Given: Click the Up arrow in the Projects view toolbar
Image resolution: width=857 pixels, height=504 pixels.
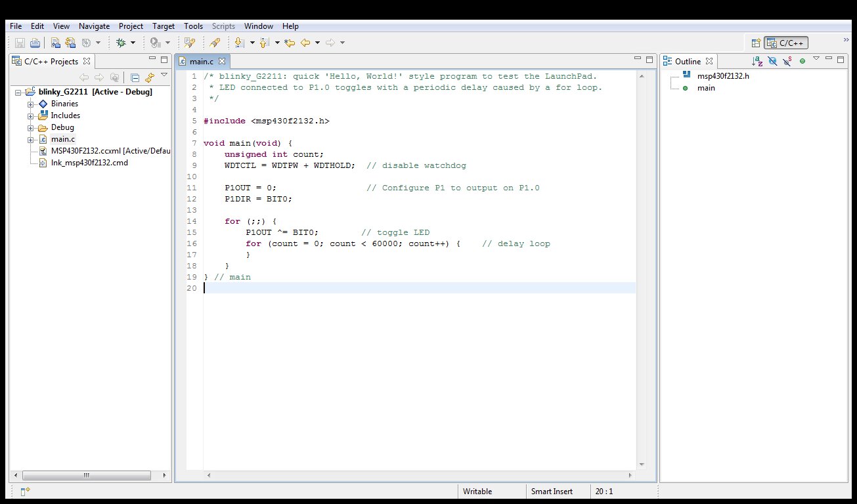Looking at the screenshot, I should pos(115,77).
